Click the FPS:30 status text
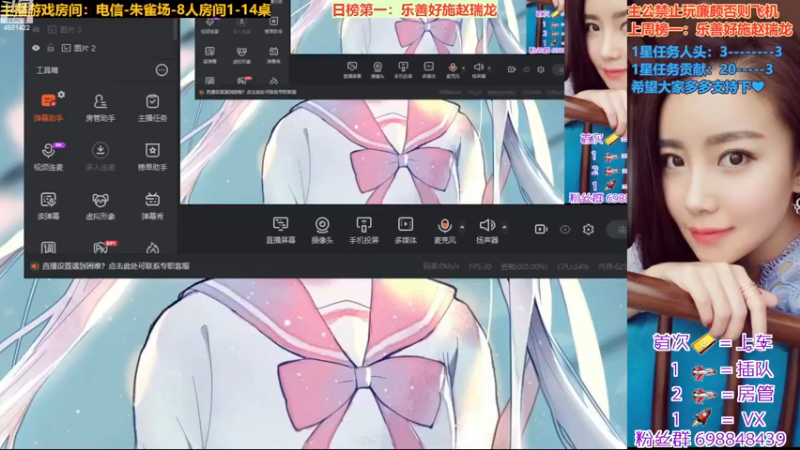 (480, 266)
